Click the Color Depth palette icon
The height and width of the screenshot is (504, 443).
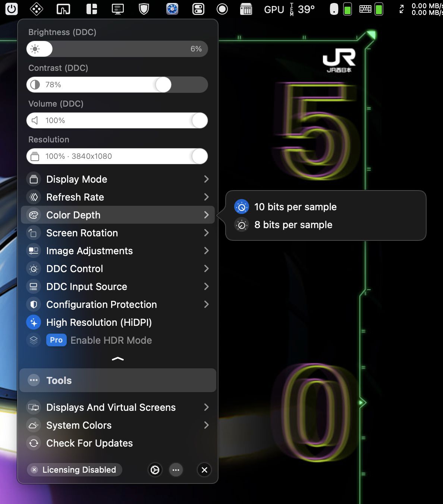point(34,215)
